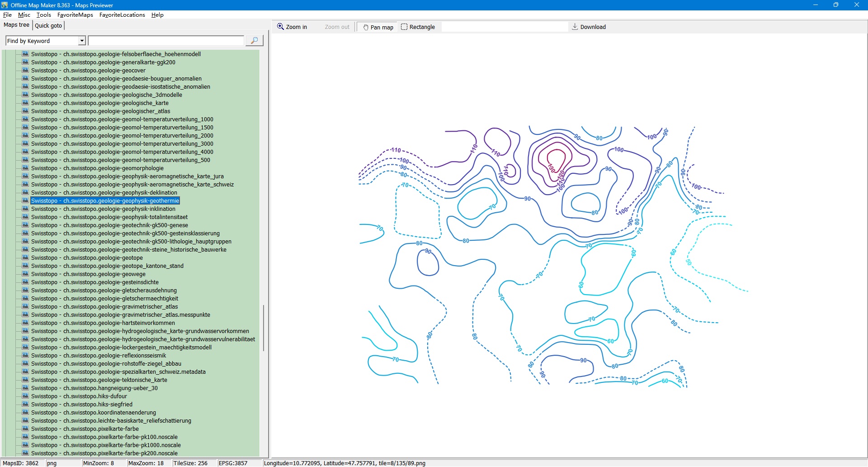868x467 pixels.
Task: Activate the Pan map hand tool
Action: 366,27
